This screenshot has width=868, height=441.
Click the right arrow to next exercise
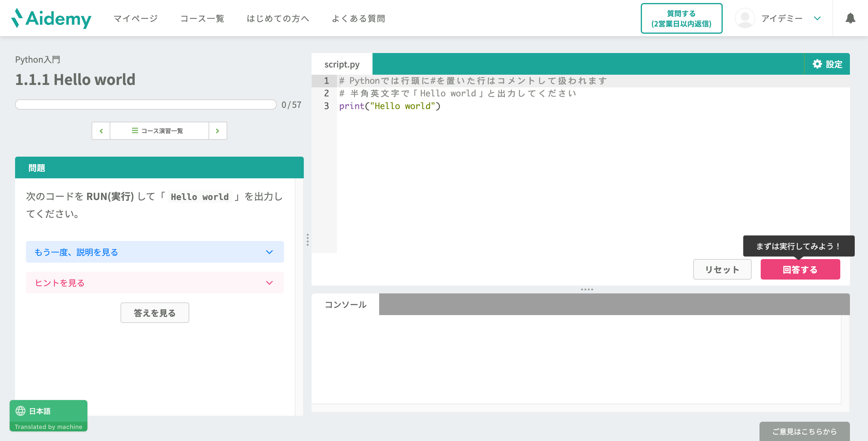217,131
